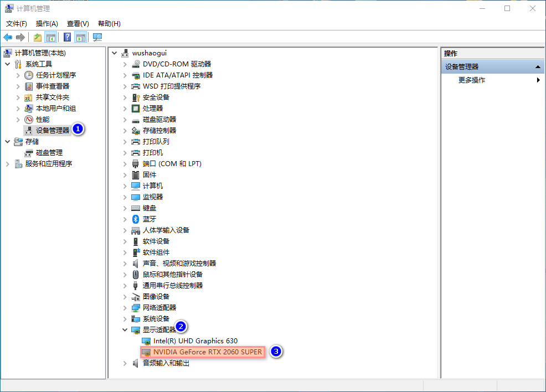Open the 操作(A) menu

(47, 24)
